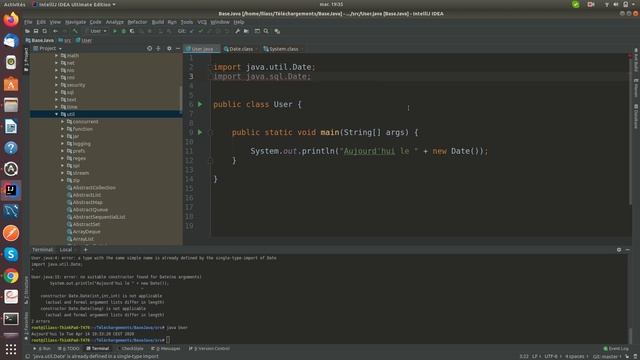Open TODO tool window button
640x360 pixels.
point(69,349)
